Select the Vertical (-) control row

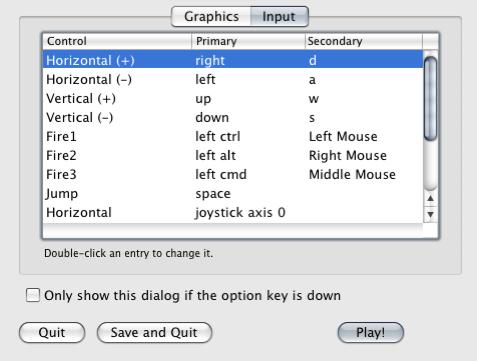233,118
